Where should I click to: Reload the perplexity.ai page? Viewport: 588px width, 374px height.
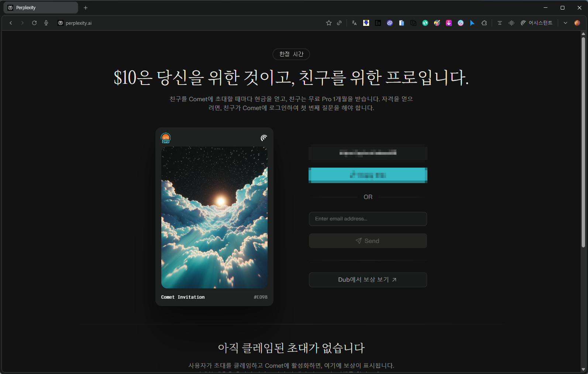coord(34,23)
